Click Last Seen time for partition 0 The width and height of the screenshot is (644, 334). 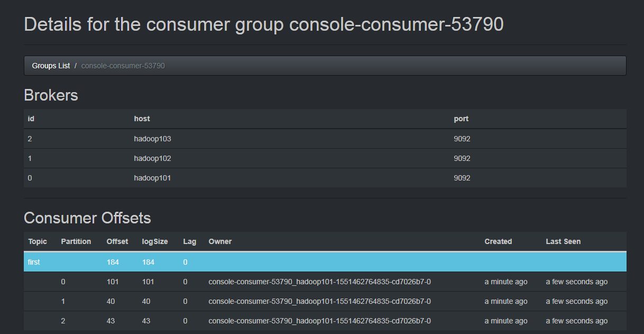(577, 282)
